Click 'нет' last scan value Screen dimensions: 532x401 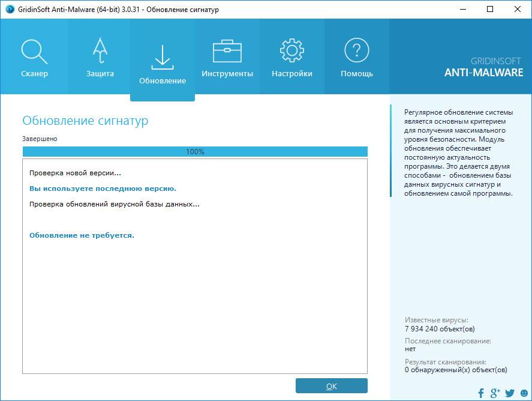410,349
